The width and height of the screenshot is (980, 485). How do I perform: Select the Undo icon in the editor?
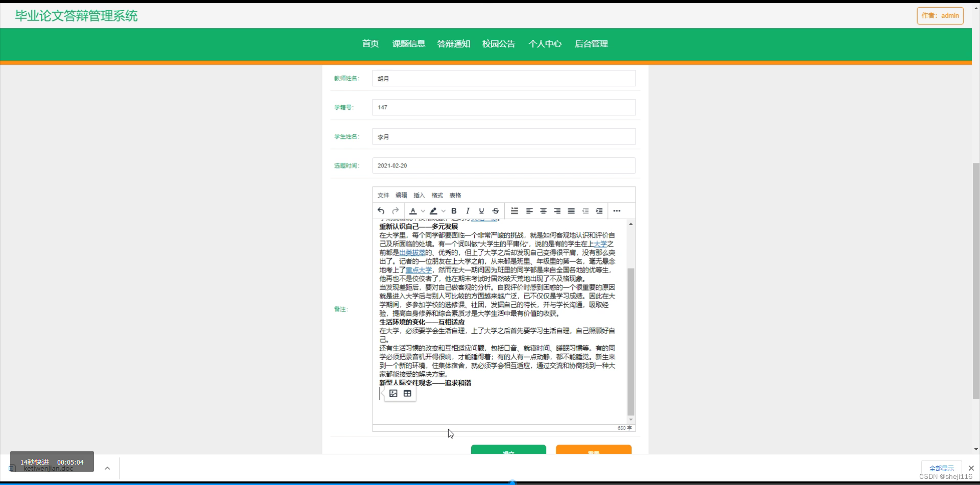coord(381,211)
